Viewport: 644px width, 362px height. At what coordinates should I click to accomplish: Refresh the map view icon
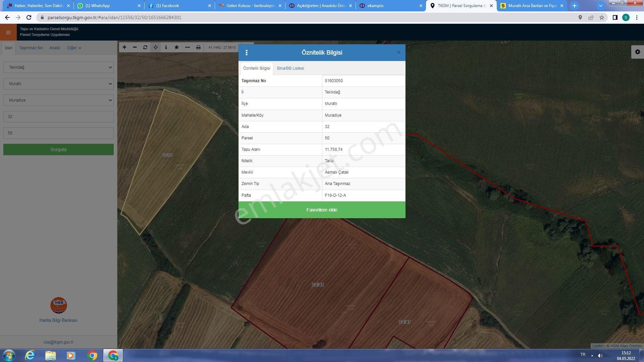(145, 47)
